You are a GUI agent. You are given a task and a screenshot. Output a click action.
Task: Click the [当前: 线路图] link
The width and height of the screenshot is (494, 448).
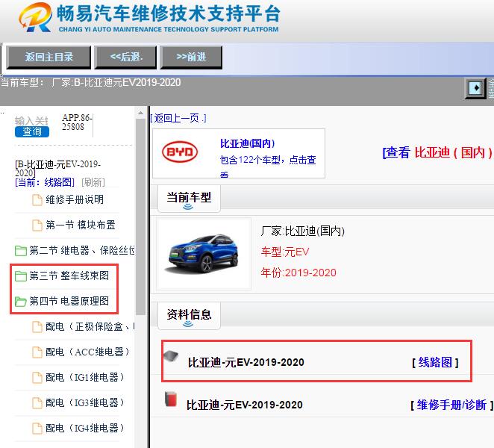coord(45,182)
